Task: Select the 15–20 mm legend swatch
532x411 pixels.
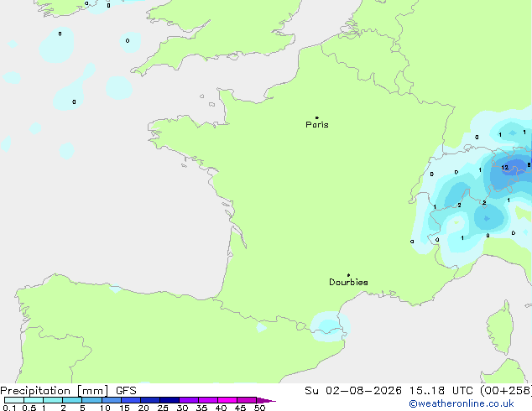Action: coord(131,400)
